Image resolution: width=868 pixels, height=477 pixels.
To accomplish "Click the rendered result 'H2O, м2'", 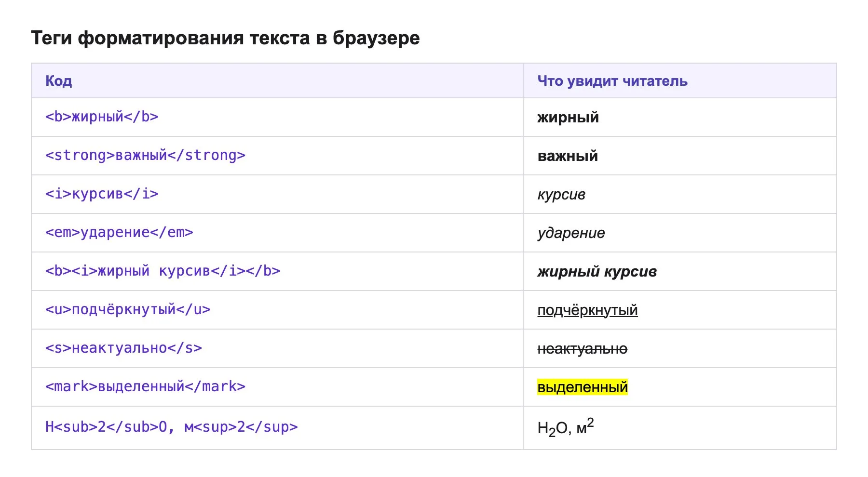I will click(x=565, y=427).
